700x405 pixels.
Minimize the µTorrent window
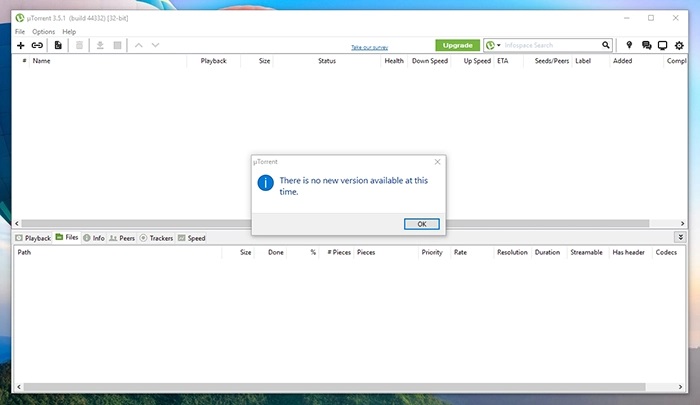pyautogui.click(x=627, y=18)
